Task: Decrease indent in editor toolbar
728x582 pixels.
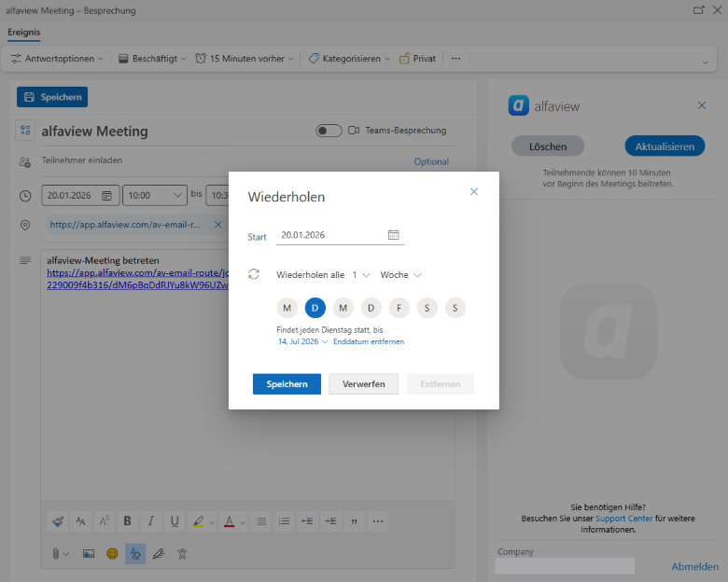Action: (x=307, y=521)
